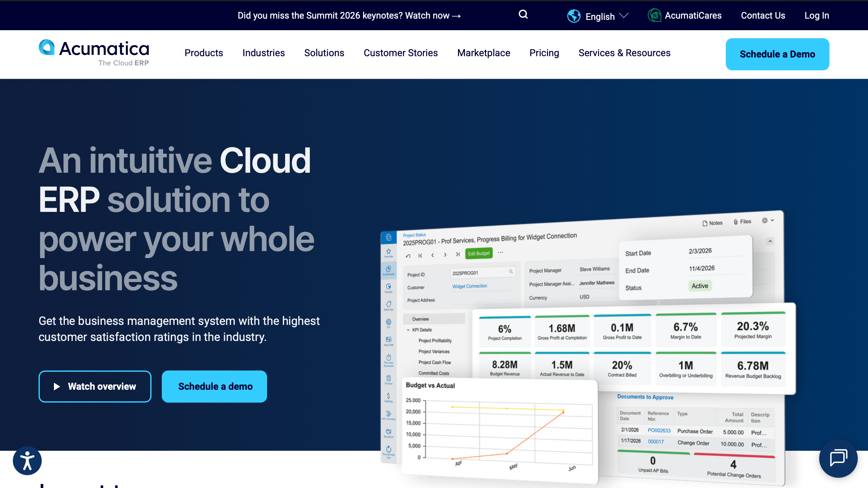Select the ISV target sidebar icon
Viewport: 868px width, 488px height.
[388, 323]
